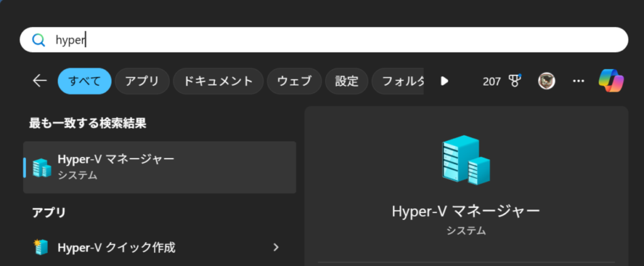Click the large Hyper-V マネージャー preview icon
The height and width of the screenshot is (266, 644).
click(466, 159)
